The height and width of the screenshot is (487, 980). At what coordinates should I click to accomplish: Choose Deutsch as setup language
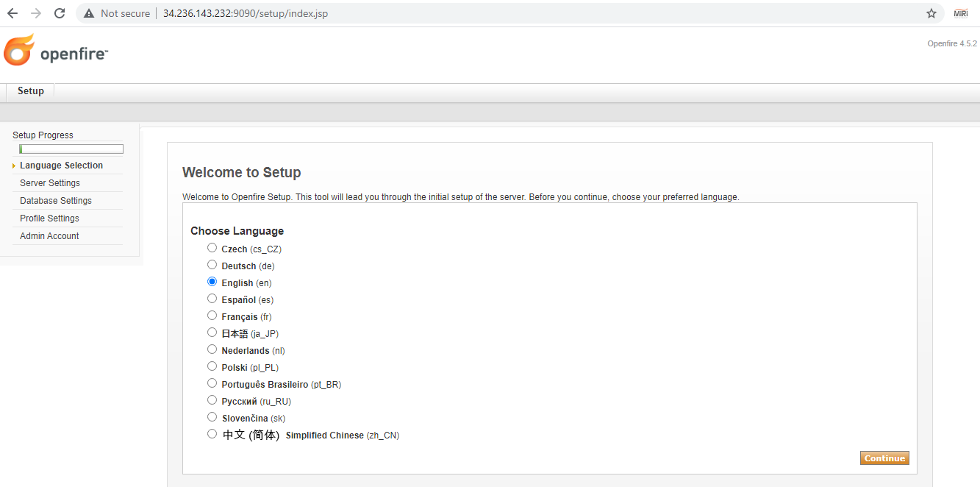tap(212, 265)
